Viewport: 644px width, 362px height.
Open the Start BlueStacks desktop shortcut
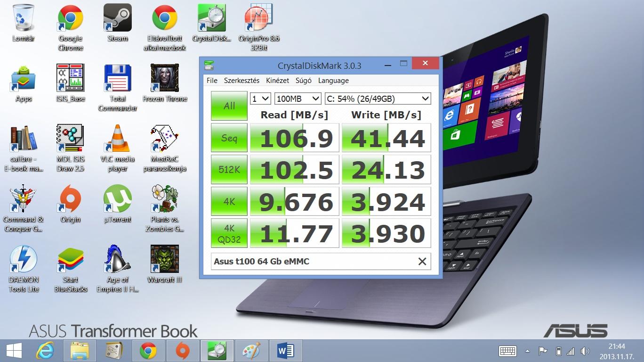pos(71,269)
